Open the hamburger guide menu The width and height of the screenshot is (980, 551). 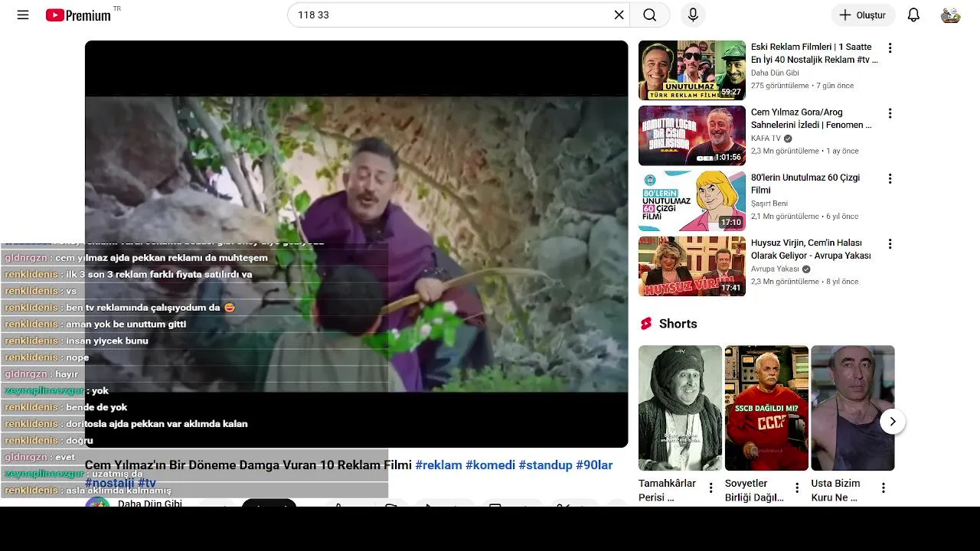point(23,15)
